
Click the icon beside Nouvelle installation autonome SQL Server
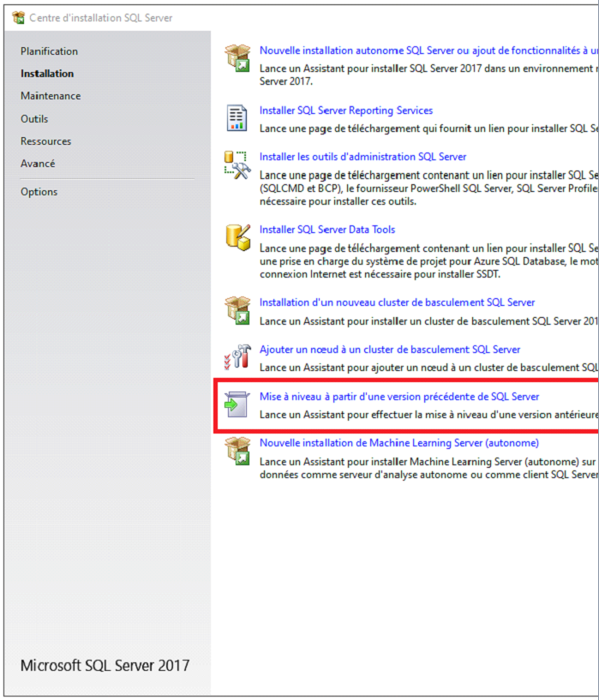click(237, 58)
